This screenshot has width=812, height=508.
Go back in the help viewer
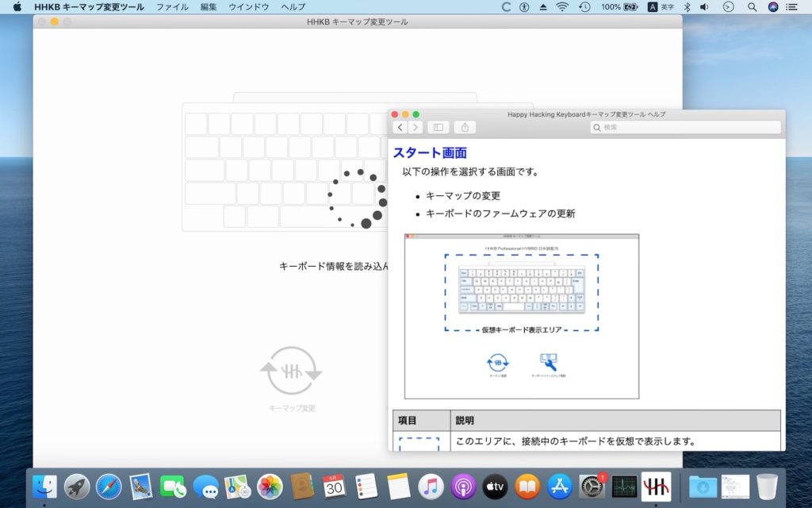[x=400, y=127]
